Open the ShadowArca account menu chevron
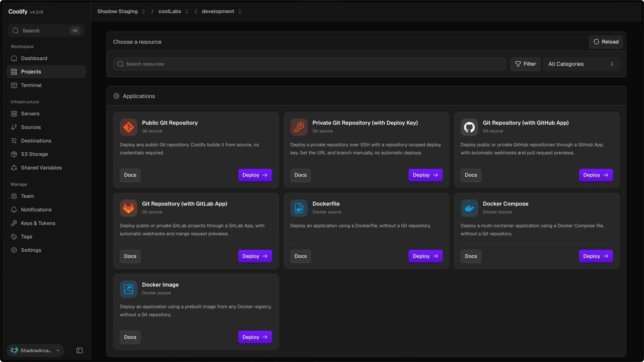The image size is (644, 362). tap(58, 350)
